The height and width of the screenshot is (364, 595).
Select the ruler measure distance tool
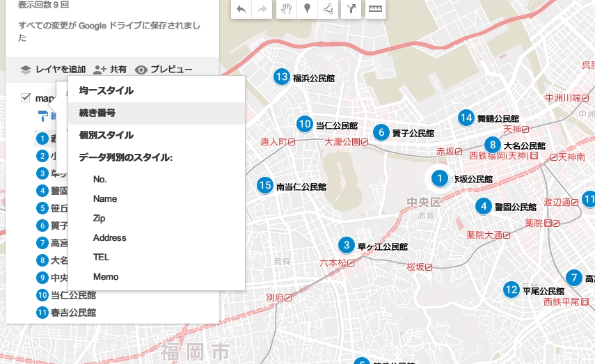click(x=376, y=9)
